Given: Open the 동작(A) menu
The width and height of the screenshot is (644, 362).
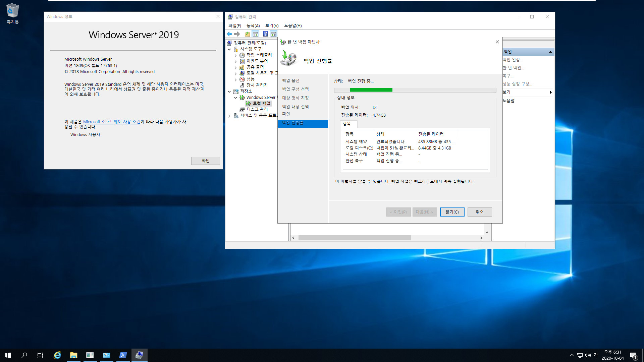Looking at the screenshot, I should (x=253, y=25).
